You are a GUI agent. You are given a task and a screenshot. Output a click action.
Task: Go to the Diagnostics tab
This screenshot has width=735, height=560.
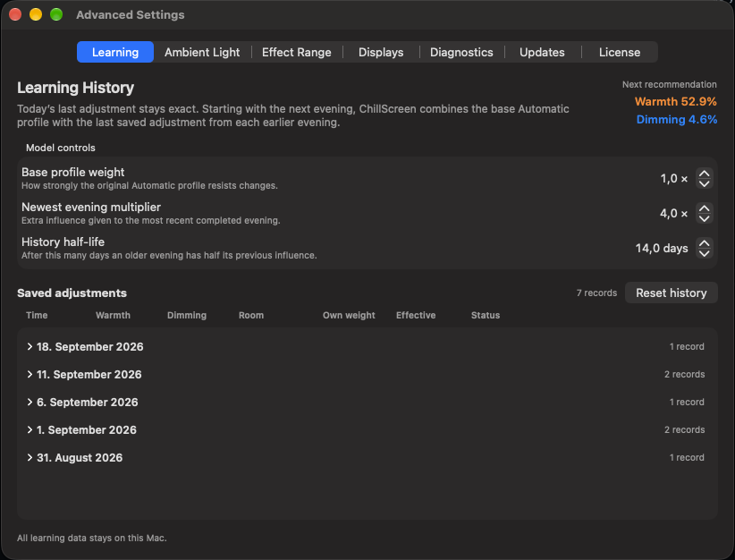click(461, 52)
